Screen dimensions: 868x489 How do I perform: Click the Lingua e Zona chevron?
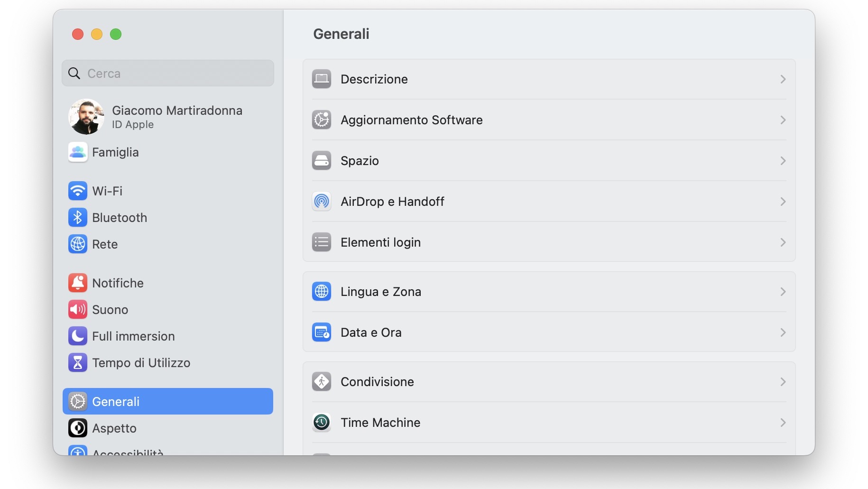(783, 292)
